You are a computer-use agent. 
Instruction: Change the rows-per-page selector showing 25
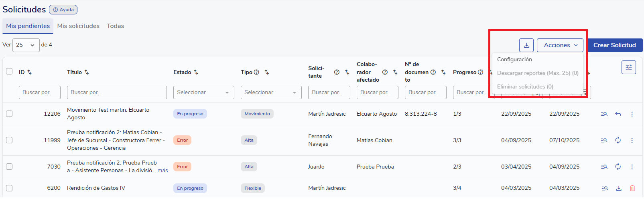26,45
